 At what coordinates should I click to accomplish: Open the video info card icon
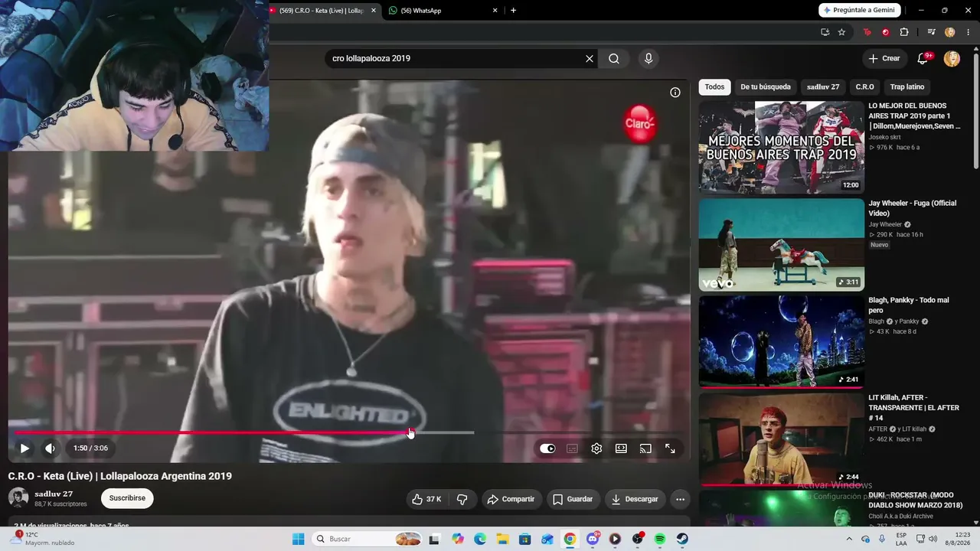coord(675,93)
